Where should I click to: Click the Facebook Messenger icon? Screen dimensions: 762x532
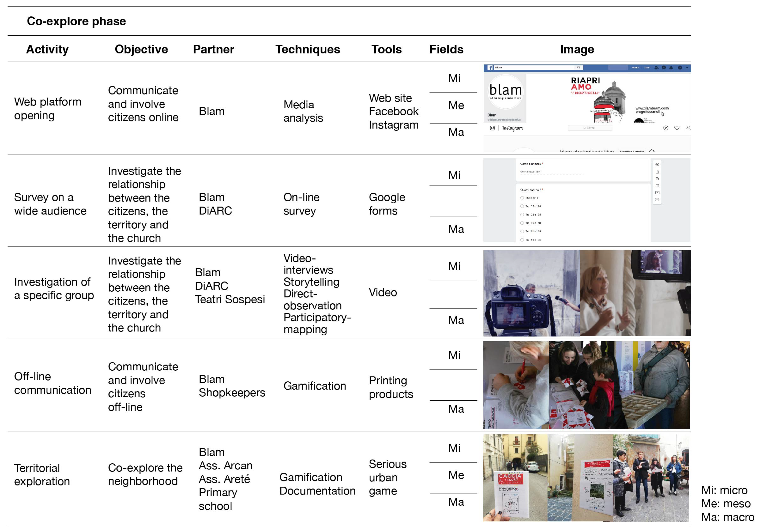(x=664, y=68)
